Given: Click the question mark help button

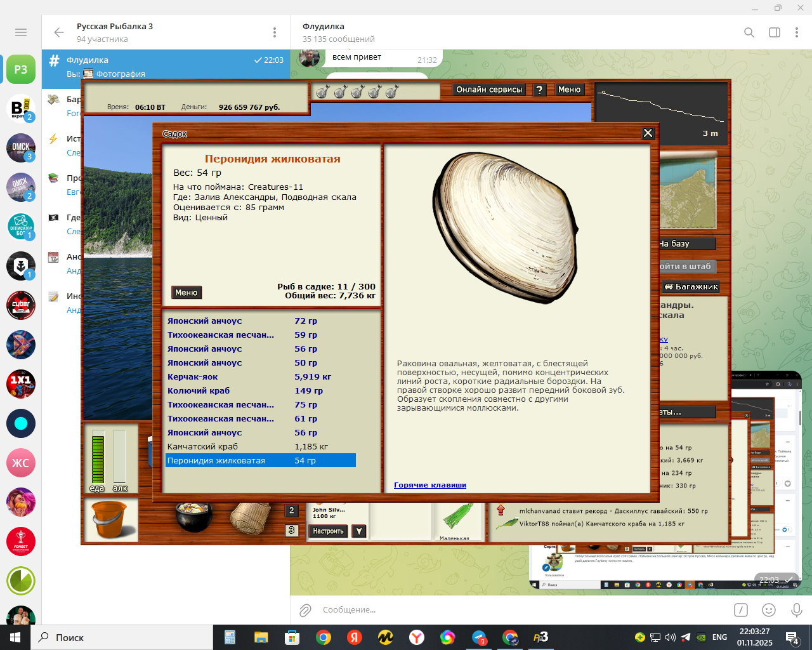Looking at the screenshot, I should tap(539, 90).
